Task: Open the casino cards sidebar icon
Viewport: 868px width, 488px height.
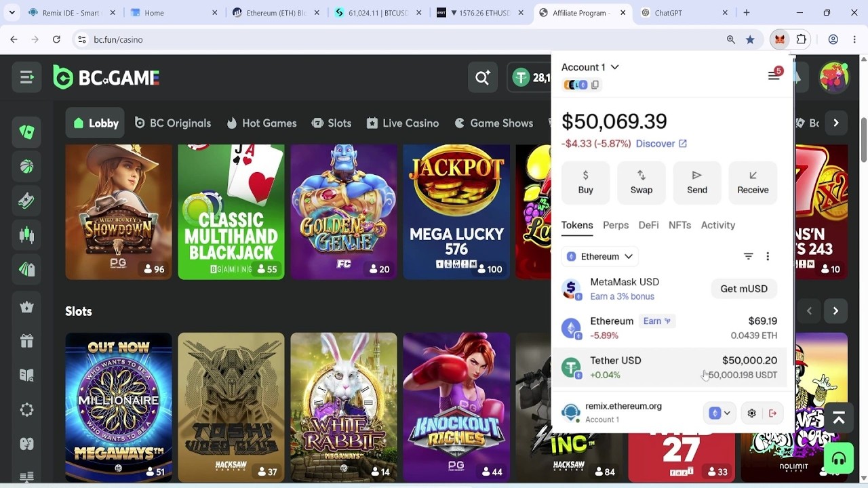Action: coord(26,131)
